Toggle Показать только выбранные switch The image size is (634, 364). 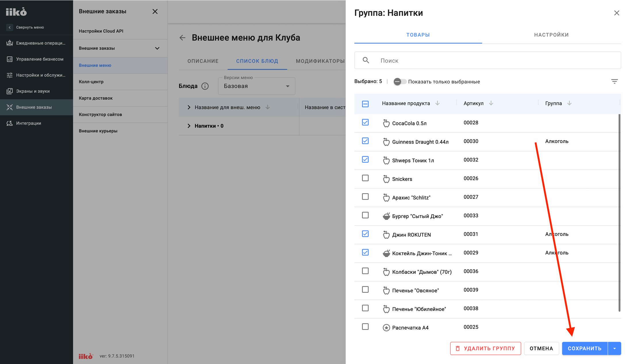coord(400,82)
